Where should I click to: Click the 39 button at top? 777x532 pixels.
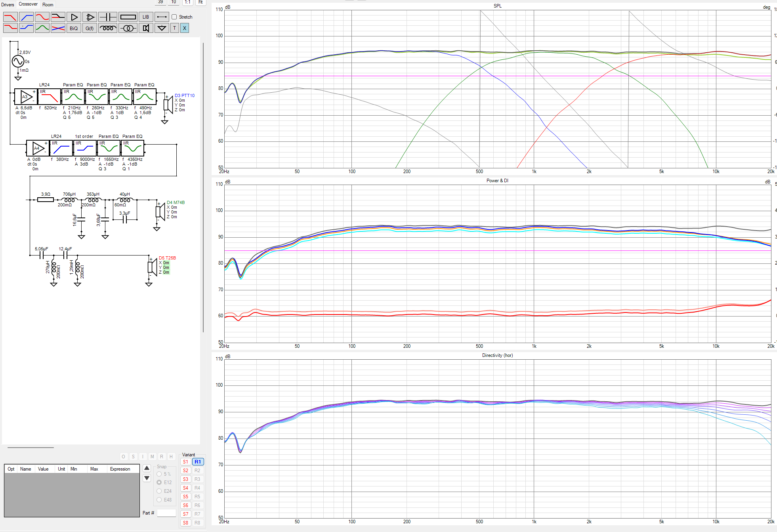point(160,2)
